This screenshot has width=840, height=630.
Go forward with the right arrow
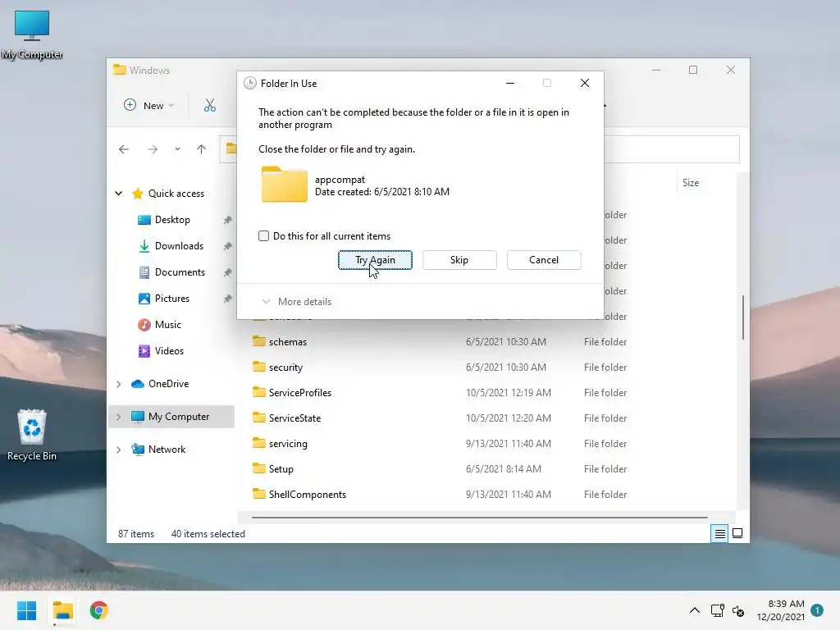(x=153, y=149)
